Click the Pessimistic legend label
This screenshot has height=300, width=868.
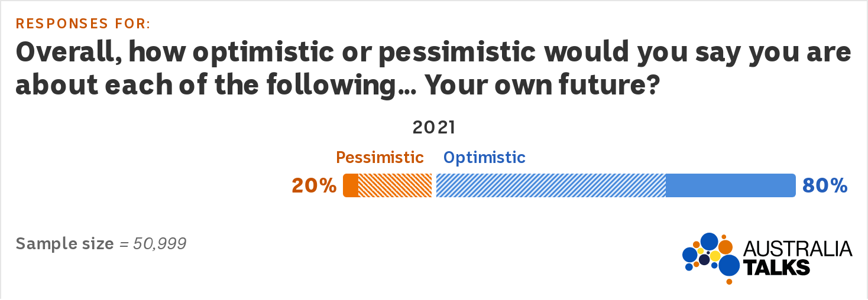point(380,158)
